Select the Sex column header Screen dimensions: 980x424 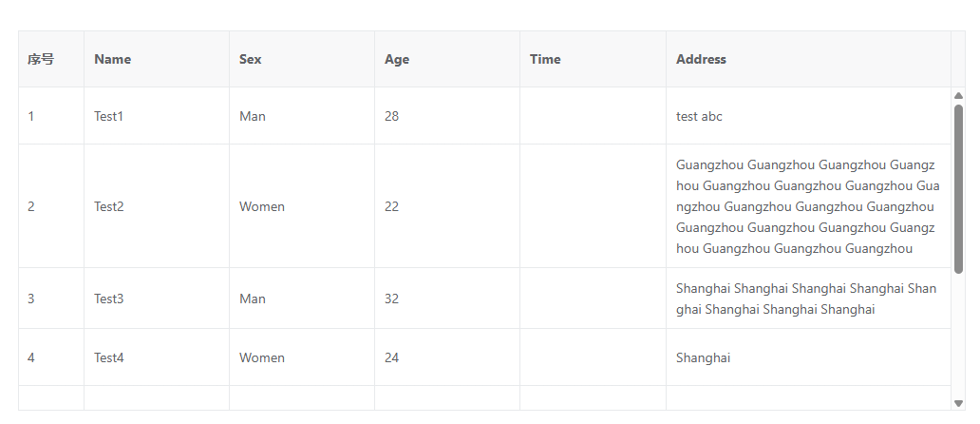point(251,59)
